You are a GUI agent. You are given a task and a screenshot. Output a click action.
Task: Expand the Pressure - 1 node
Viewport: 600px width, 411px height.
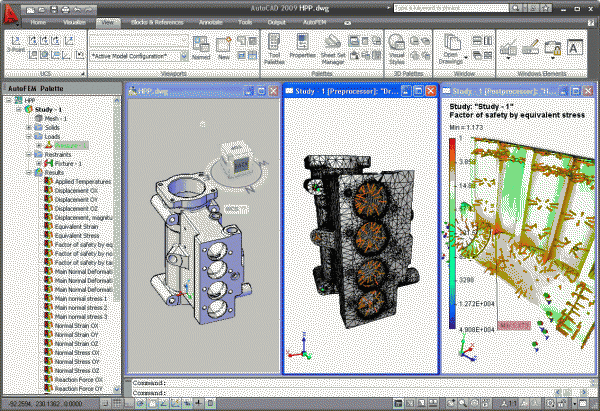[x=39, y=145]
